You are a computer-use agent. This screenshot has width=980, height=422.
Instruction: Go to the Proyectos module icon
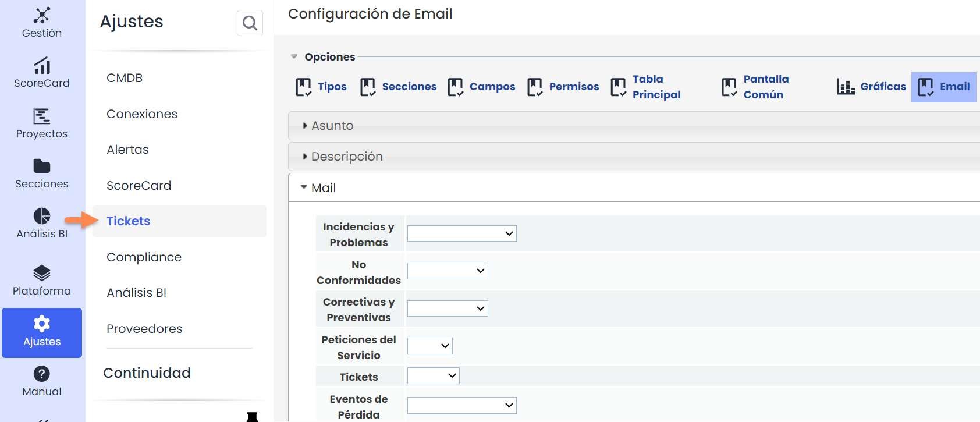[42, 116]
